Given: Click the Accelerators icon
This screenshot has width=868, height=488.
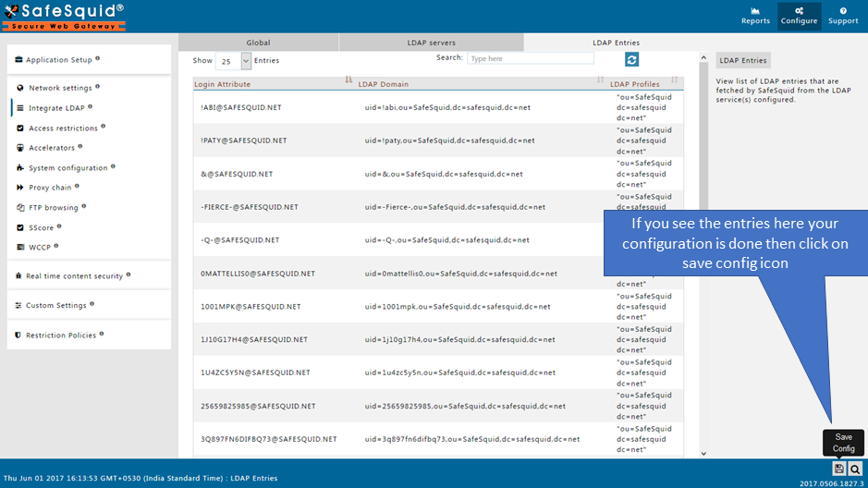Looking at the screenshot, I should coord(20,148).
